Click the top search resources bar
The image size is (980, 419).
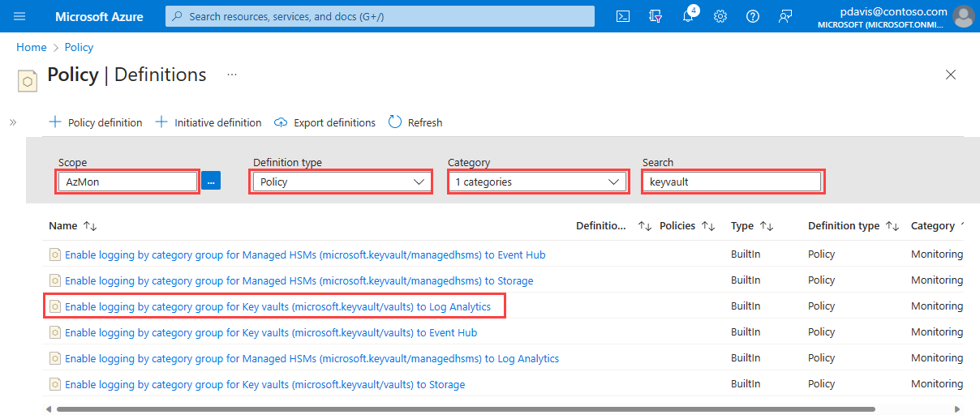(x=380, y=16)
